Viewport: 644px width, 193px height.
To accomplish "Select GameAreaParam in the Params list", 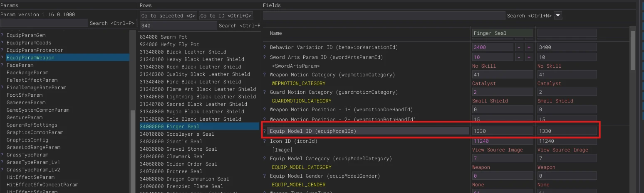I will [x=26, y=103].
